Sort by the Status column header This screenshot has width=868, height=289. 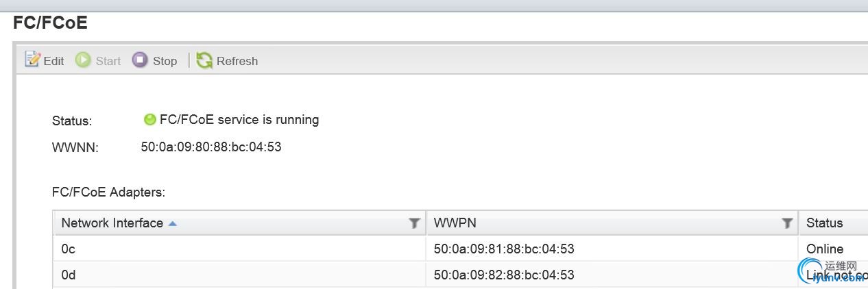click(x=824, y=223)
